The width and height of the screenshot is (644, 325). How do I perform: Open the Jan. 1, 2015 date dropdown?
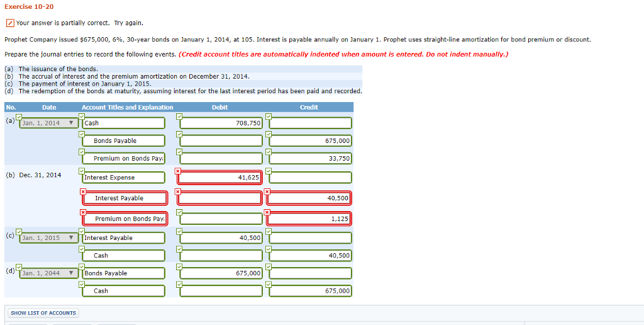click(48, 238)
